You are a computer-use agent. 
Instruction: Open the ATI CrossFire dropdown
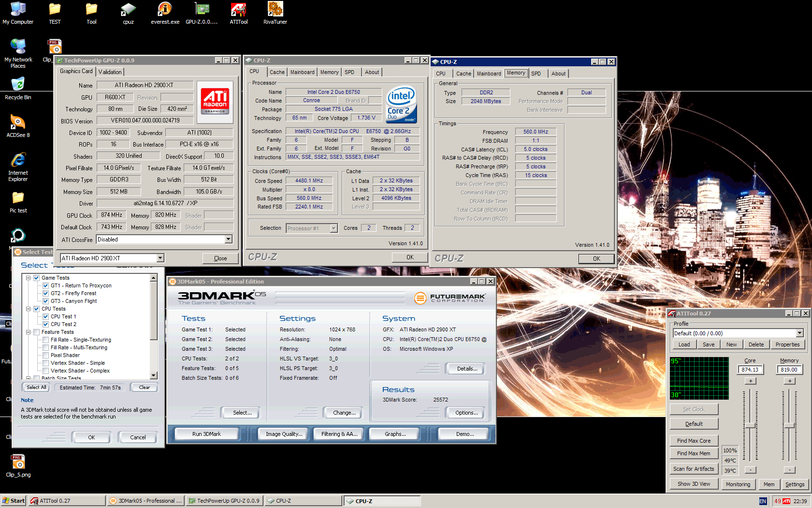point(228,239)
